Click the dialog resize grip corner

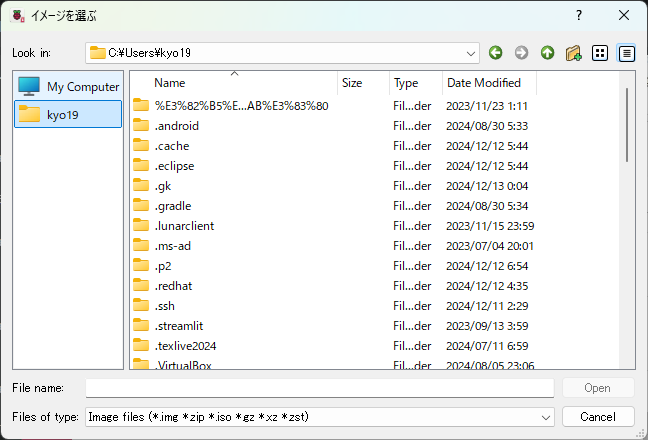[x=641, y=433]
